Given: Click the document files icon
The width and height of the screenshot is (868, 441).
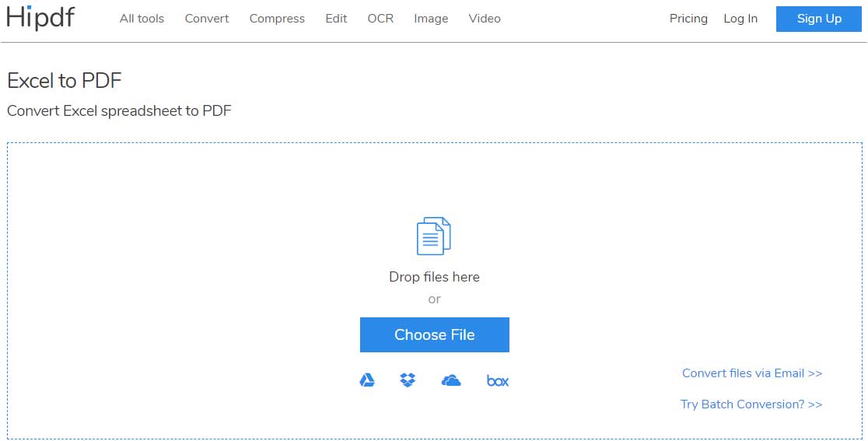Looking at the screenshot, I should tap(434, 236).
